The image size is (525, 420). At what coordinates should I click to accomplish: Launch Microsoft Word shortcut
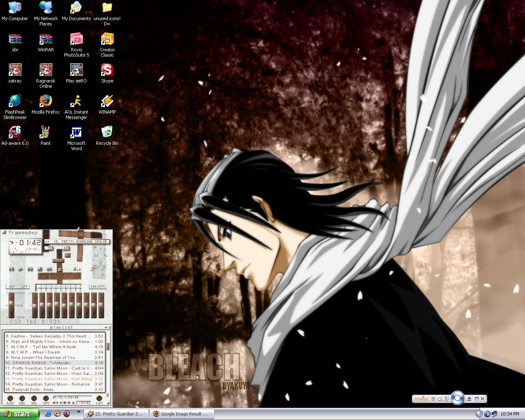pyautogui.click(x=76, y=138)
